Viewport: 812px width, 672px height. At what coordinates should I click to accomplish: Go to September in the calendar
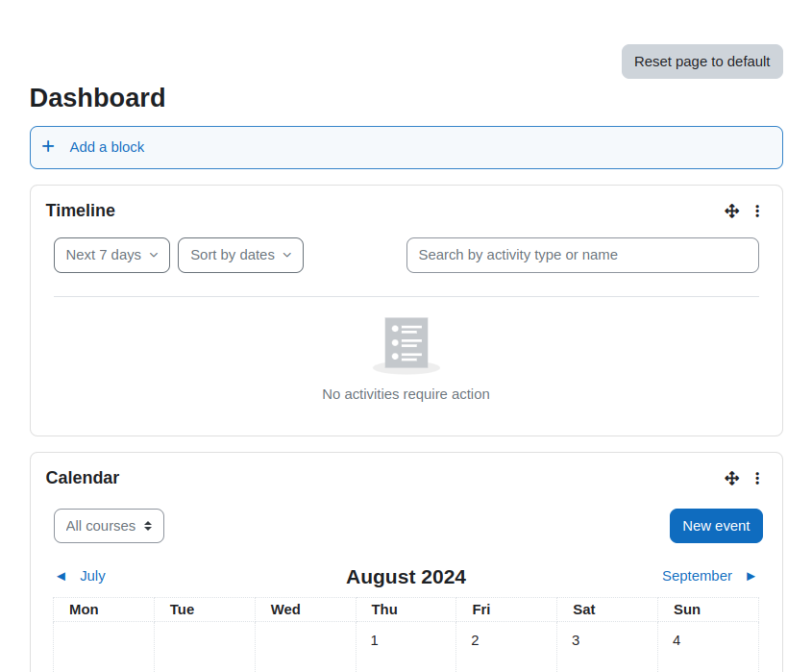[697, 576]
